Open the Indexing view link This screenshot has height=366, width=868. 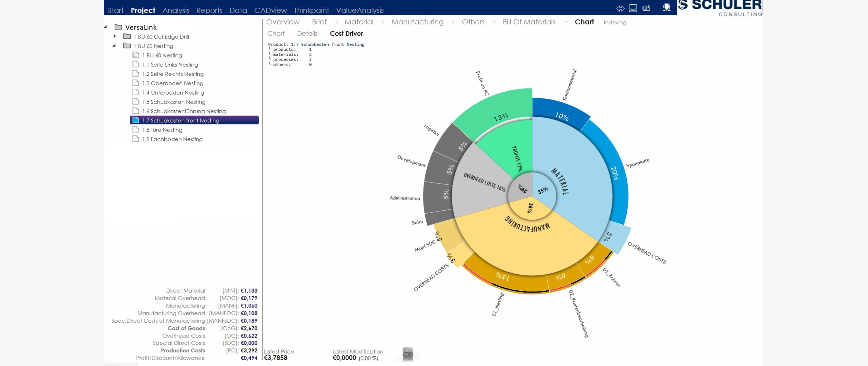click(x=615, y=23)
